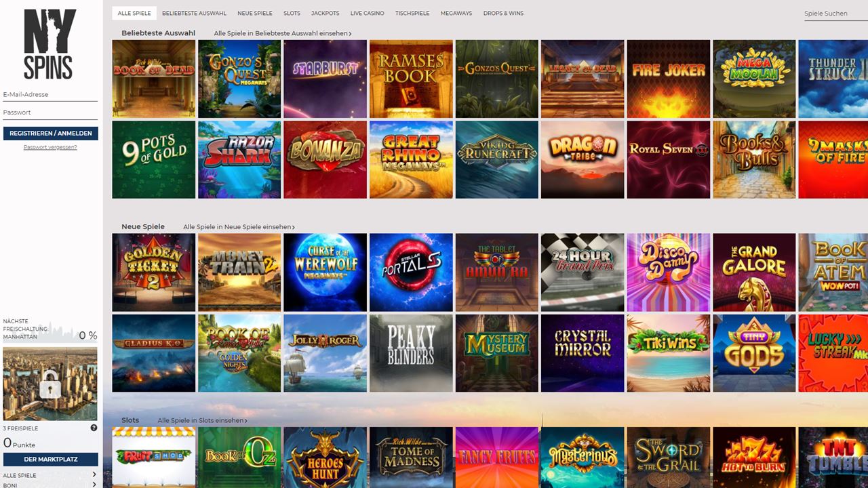Click the Spiele Suchen search field

tap(835, 14)
